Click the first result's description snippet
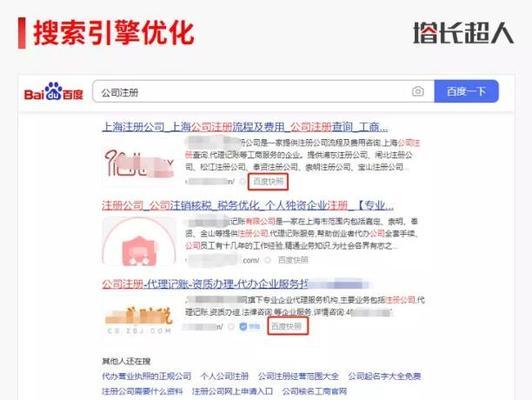Screen dimensions: 532x400 tap(302, 155)
